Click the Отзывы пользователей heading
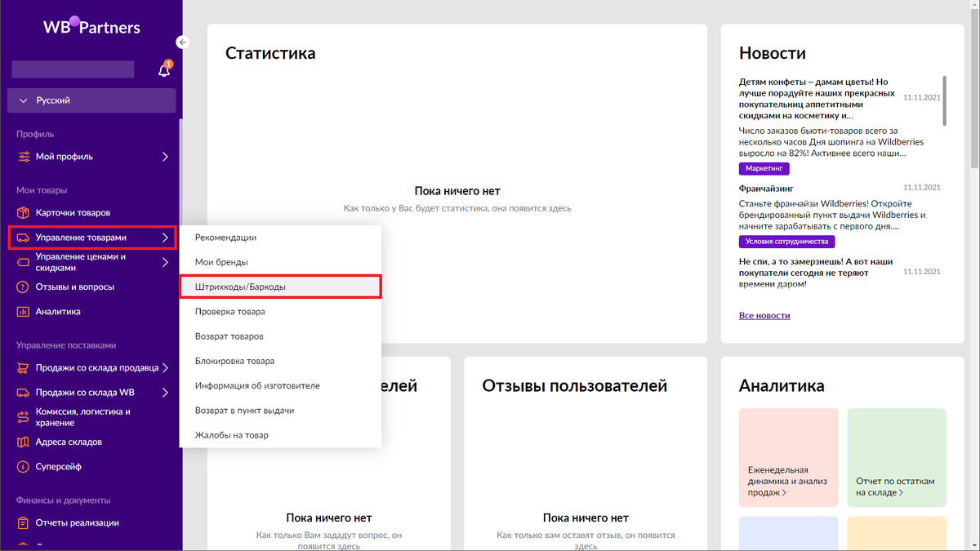 [x=575, y=385]
